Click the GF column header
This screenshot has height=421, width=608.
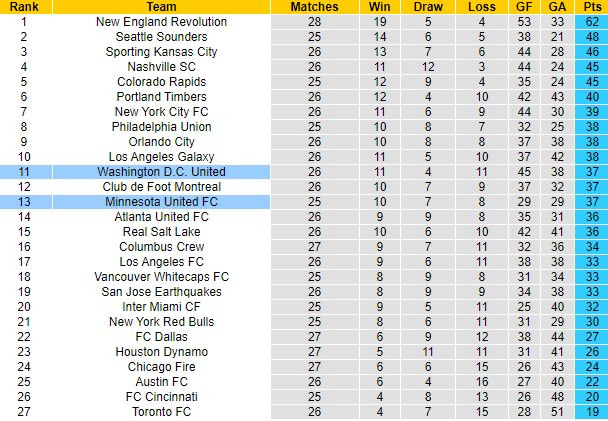pyautogui.click(x=524, y=7)
